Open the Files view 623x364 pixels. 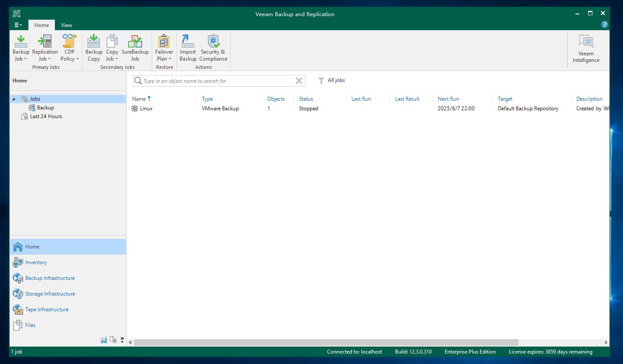tap(68, 325)
